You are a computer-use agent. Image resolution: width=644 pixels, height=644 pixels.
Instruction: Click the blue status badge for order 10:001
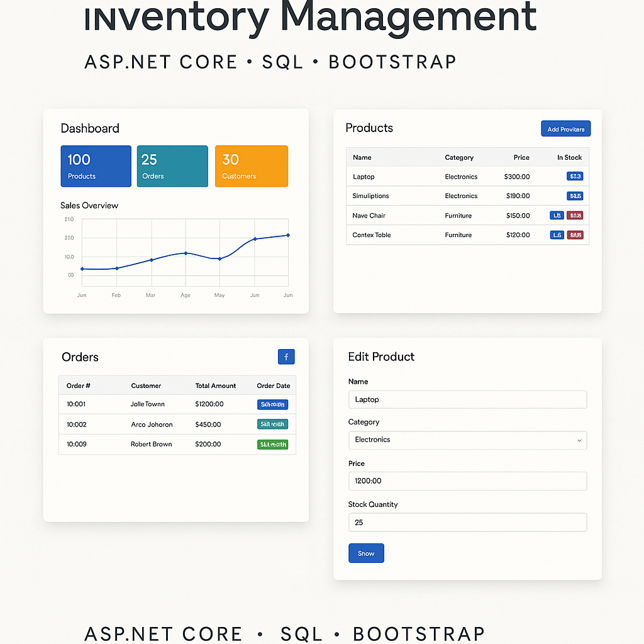point(272,404)
